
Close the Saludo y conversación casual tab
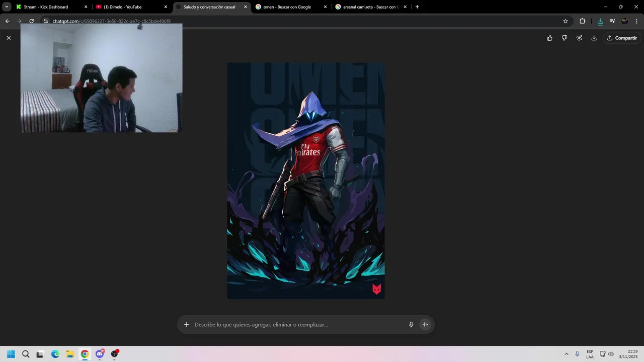click(246, 7)
